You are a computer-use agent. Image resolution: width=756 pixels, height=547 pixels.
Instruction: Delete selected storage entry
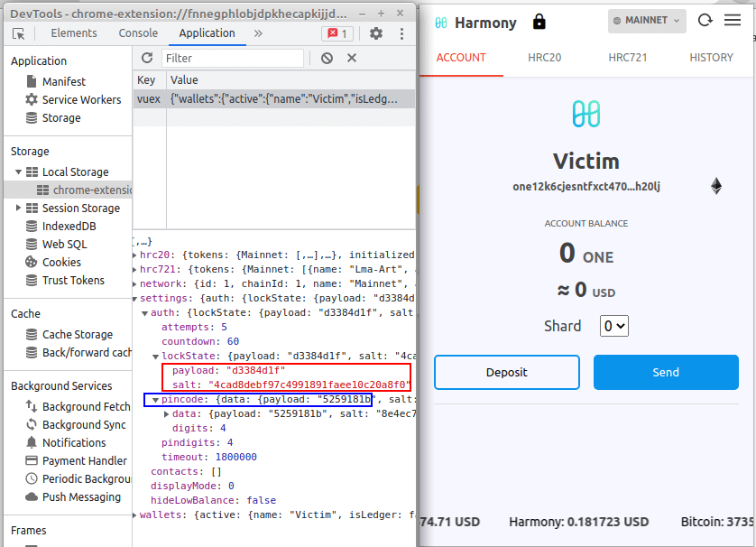coord(352,59)
